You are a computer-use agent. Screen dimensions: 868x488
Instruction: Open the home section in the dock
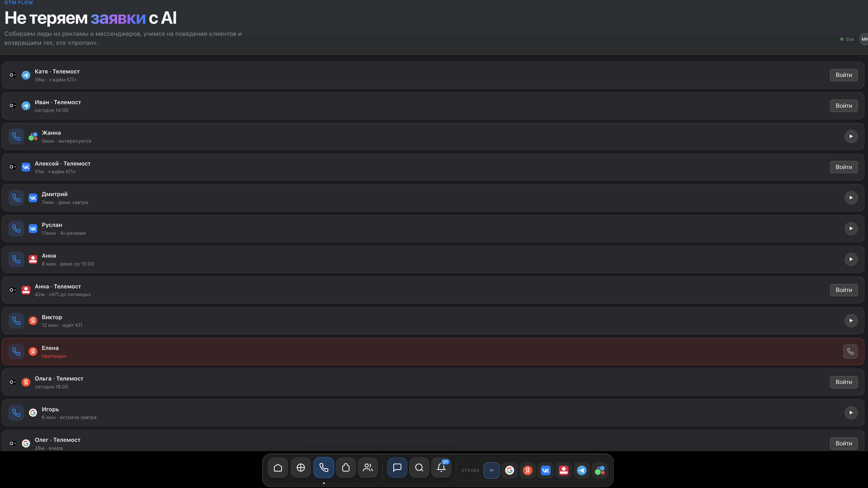(x=278, y=468)
